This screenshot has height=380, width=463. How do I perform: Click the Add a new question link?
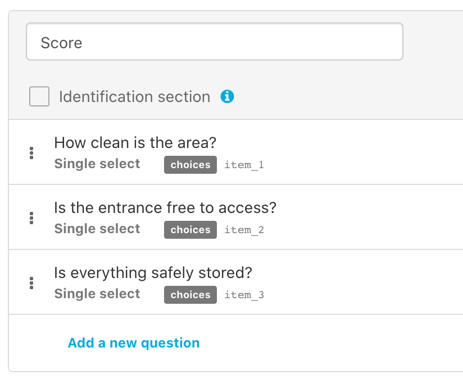[134, 343]
